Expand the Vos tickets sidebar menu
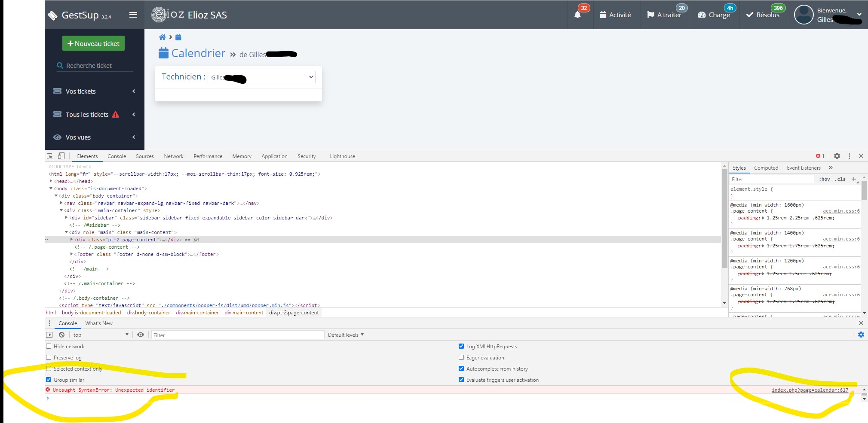Viewport: 868px width, 423px height. coord(94,91)
